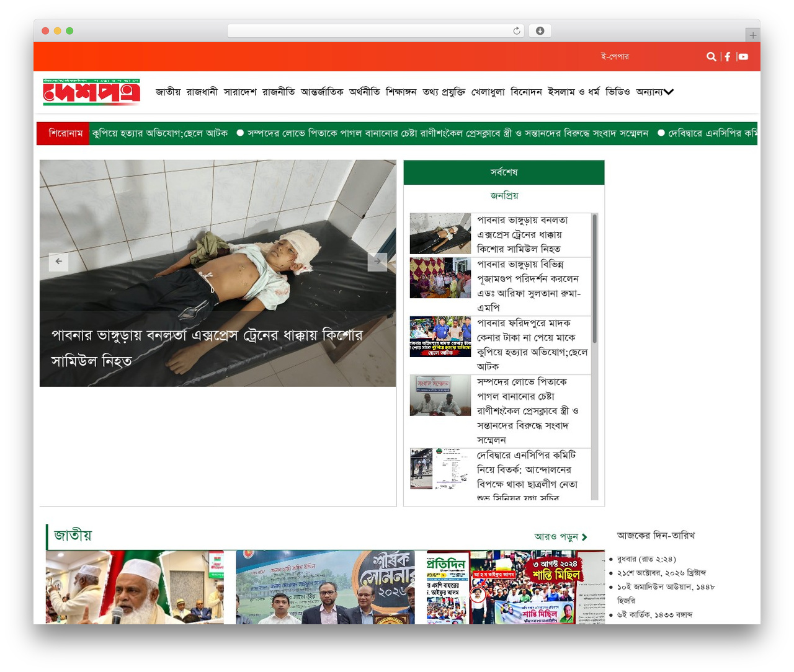Open the ইসলাম ও ধর্ম menu item
794x672 pixels.
(574, 92)
